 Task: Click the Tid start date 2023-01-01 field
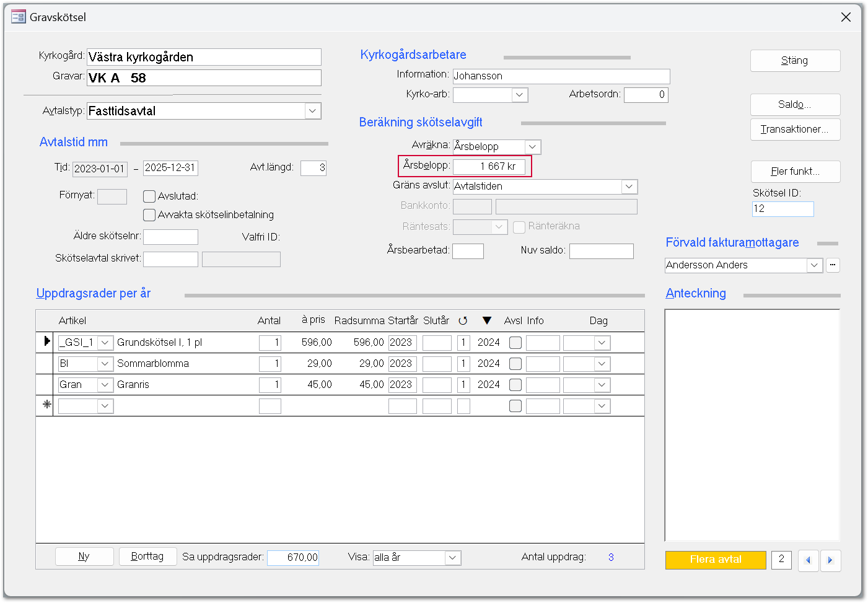point(100,169)
